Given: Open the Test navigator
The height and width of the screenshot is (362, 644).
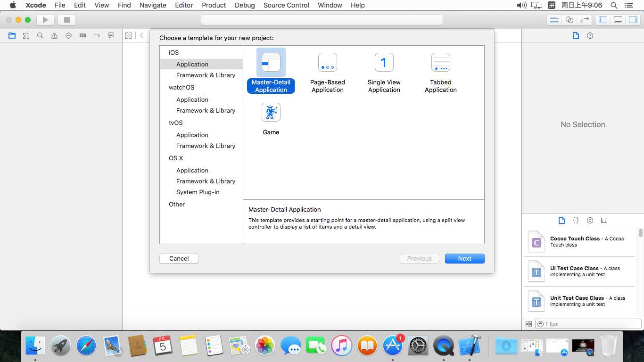Looking at the screenshot, I should click(69, 35).
